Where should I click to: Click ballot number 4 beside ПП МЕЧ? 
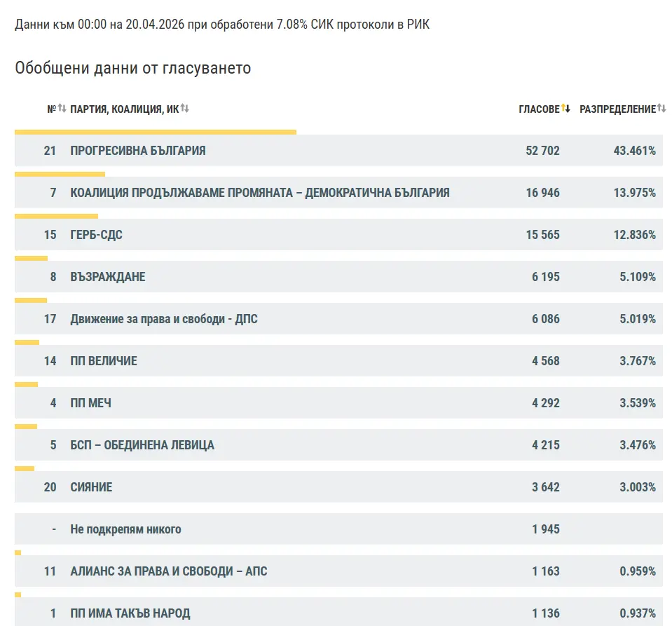click(53, 403)
